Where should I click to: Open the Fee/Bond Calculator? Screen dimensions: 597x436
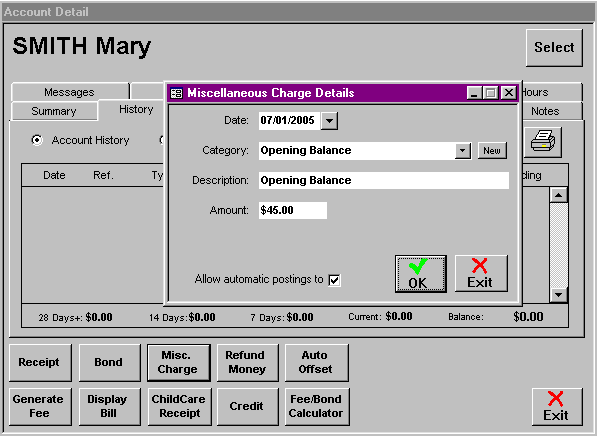point(316,406)
